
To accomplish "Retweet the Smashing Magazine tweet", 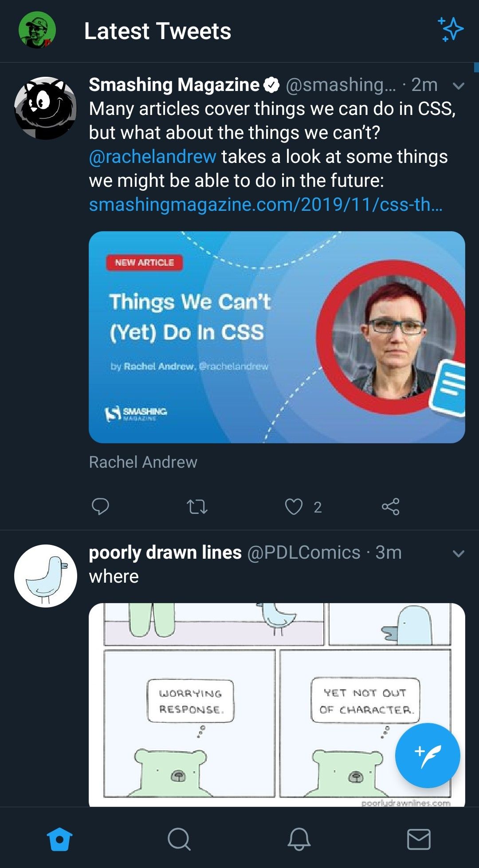I will 197,506.
